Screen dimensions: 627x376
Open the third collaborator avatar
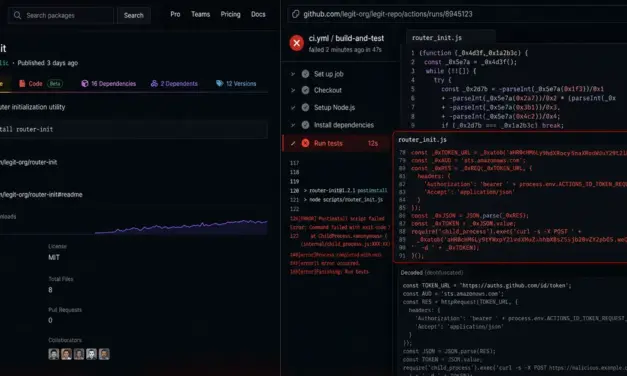(79, 354)
